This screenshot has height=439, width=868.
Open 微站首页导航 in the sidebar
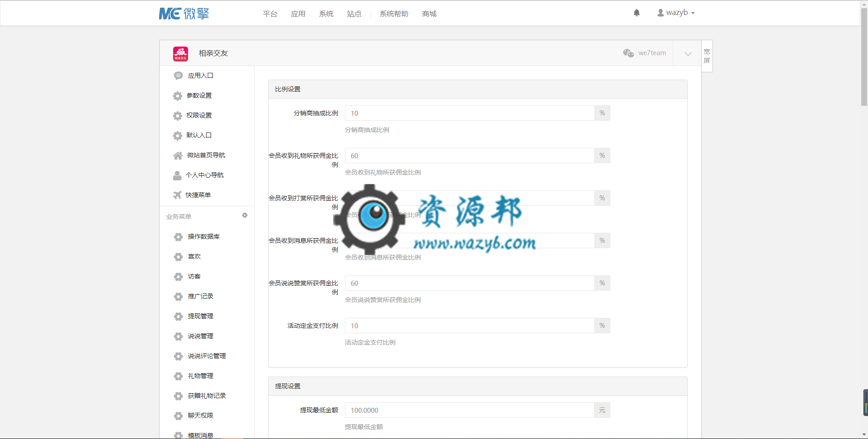click(207, 155)
